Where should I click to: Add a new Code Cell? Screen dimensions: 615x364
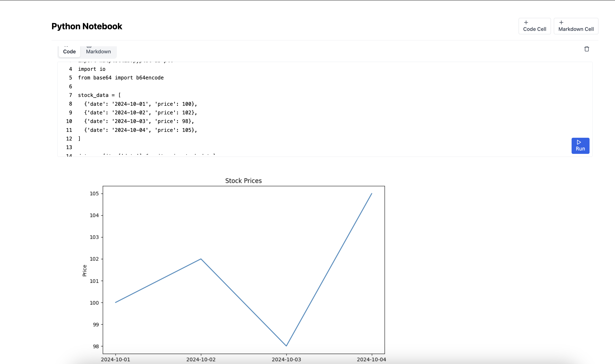click(x=535, y=26)
